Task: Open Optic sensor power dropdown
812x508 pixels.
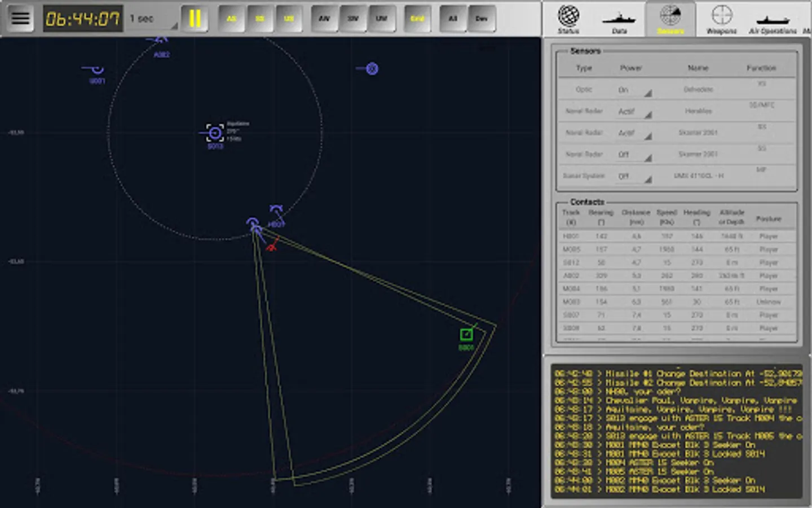Action: click(634, 90)
